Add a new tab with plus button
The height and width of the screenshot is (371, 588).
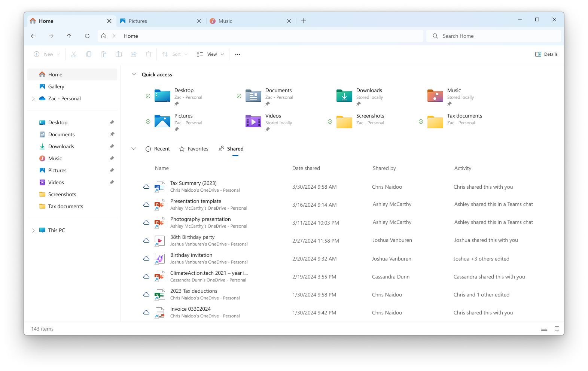[x=304, y=21]
